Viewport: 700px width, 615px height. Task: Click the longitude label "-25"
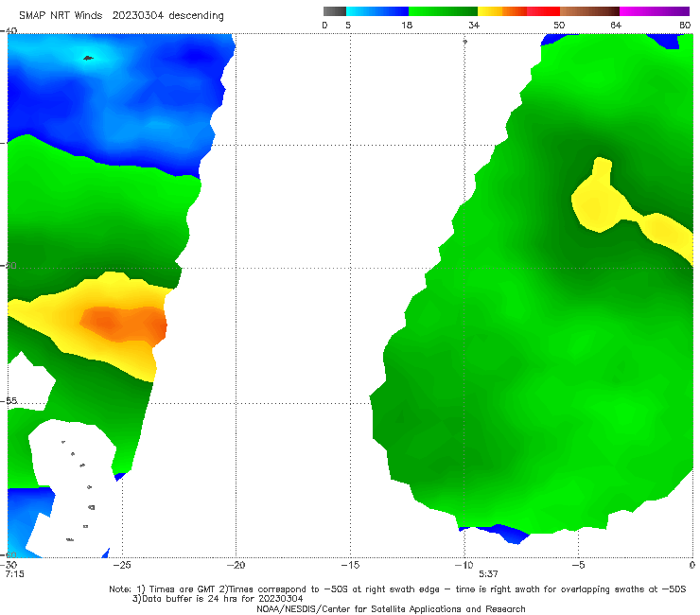click(x=122, y=565)
